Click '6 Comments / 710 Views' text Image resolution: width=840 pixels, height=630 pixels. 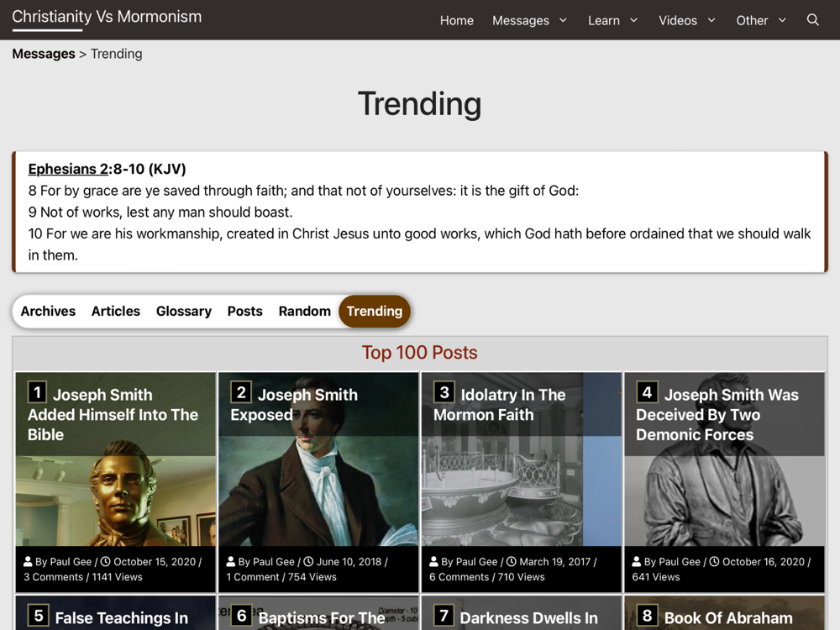[487, 577]
